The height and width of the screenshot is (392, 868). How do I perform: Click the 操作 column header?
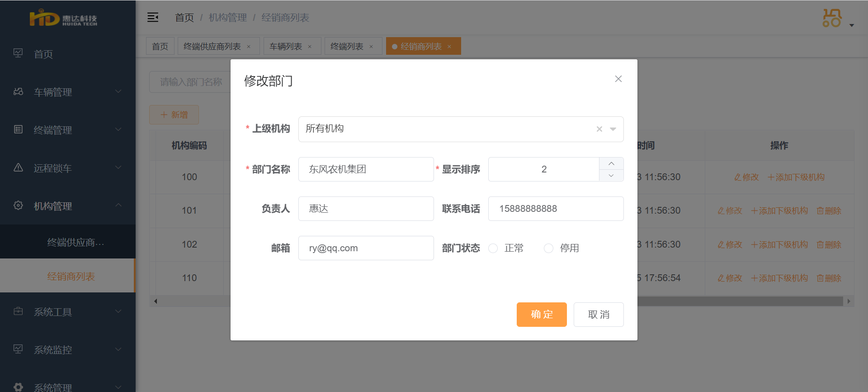click(x=779, y=145)
